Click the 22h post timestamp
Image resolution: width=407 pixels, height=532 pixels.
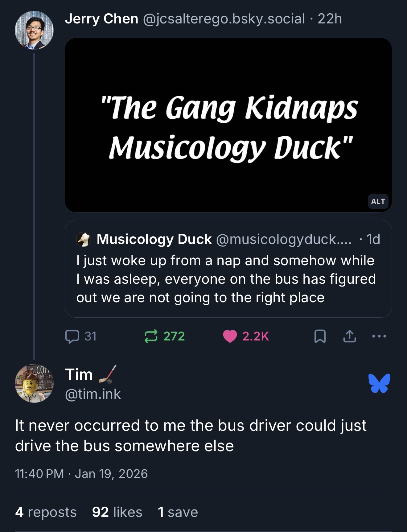pyautogui.click(x=330, y=19)
